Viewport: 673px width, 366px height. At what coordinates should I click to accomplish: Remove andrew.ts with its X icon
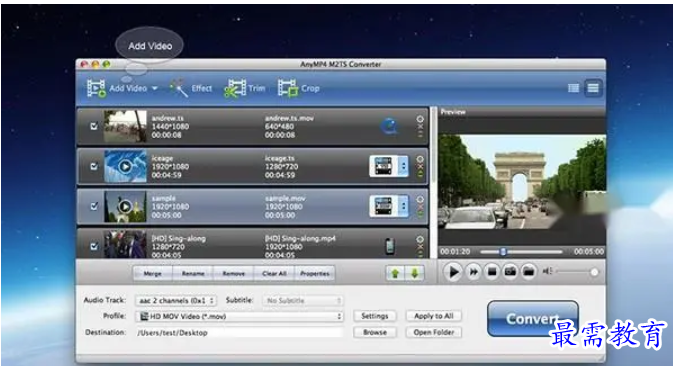pos(420,127)
